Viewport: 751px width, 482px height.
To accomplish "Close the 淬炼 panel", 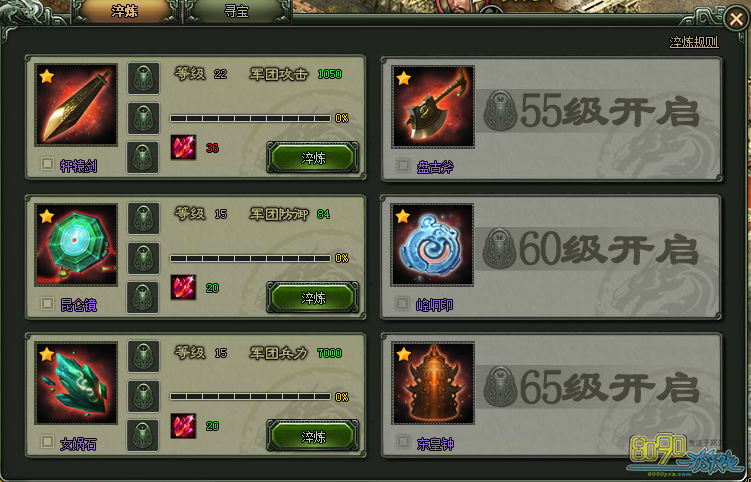I will click(x=735, y=19).
